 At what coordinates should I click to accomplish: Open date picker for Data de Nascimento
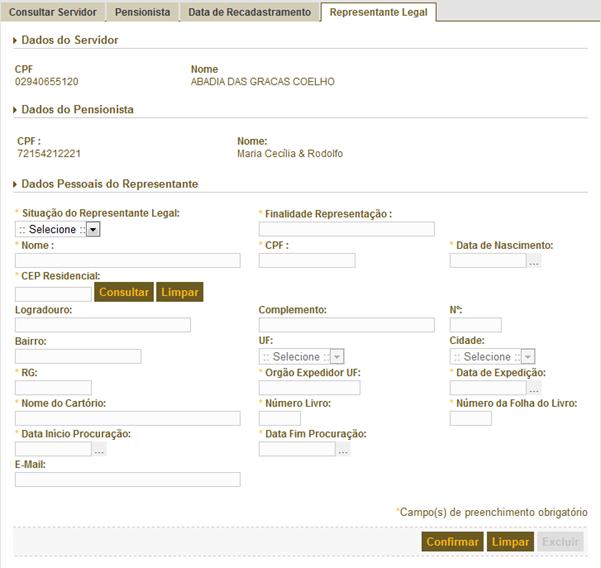pyautogui.click(x=534, y=261)
